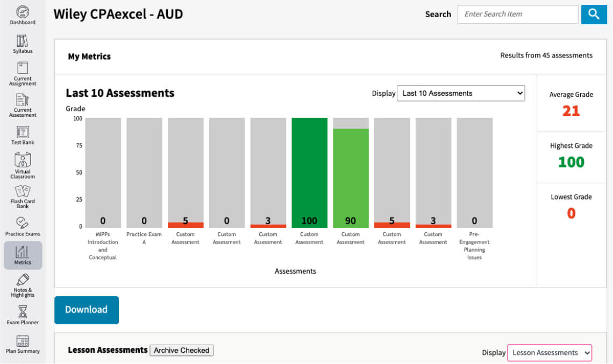Screen dimensions: 613x364
Task: Click the Download button
Action: (87, 310)
